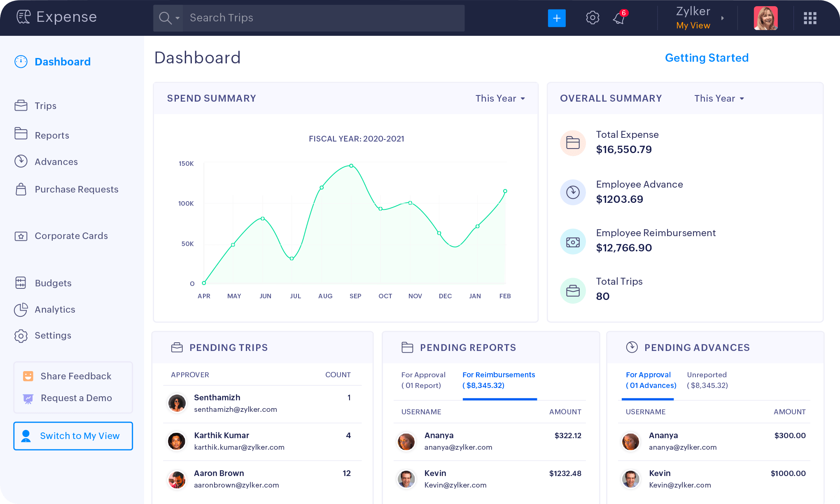Navigate to Advances module

[56, 161]
